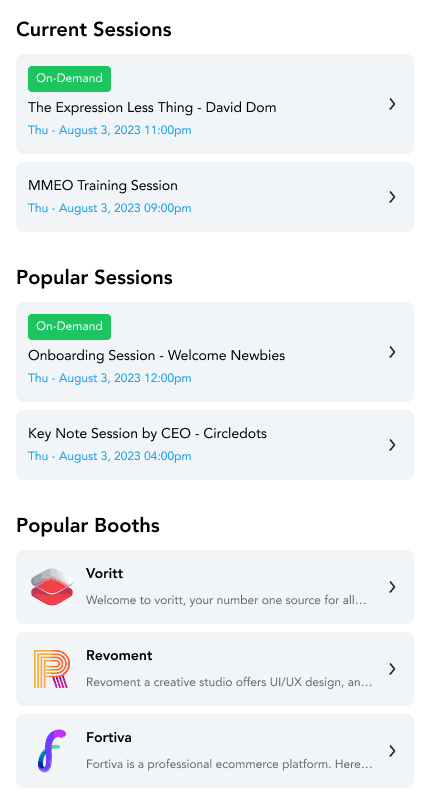Image resolution: width=430 pixels, height=804 pixels.
Task: Click chevron arrow for MMEO Training Session
Action: pos(392,197)
